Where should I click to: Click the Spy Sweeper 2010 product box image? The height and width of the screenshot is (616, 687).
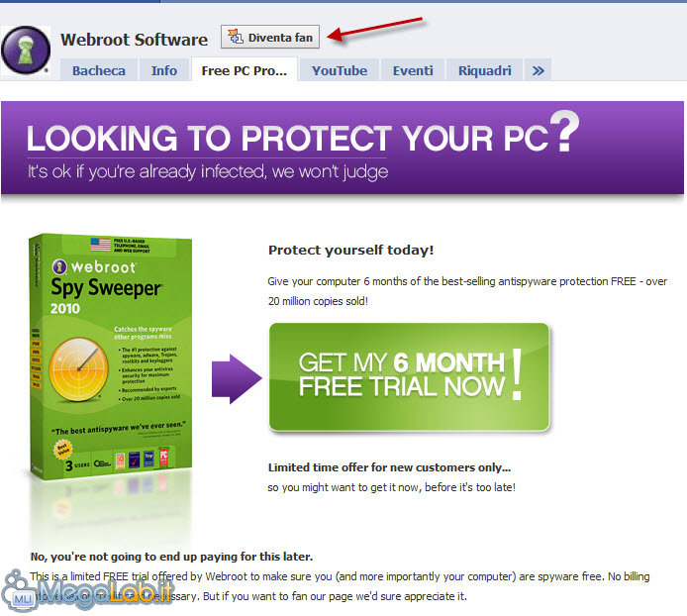click(x=111, y=357)
